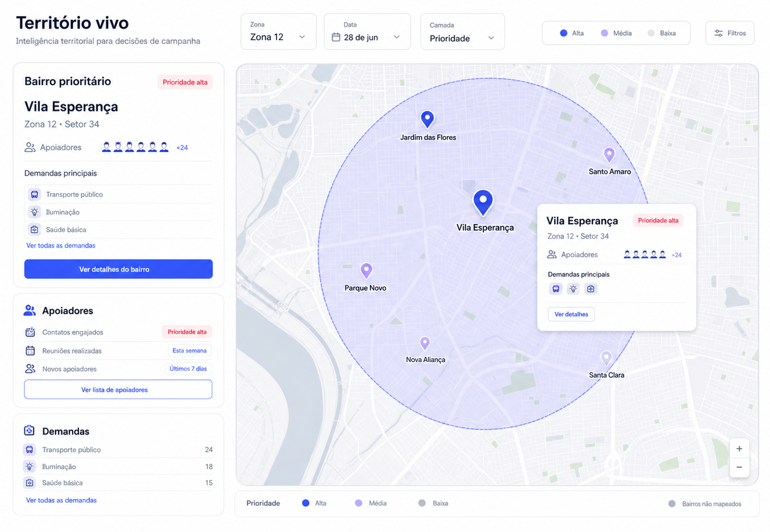
Task: Open Ver todas as demandas under Bairro prioritário
Action: coord(61,246)
